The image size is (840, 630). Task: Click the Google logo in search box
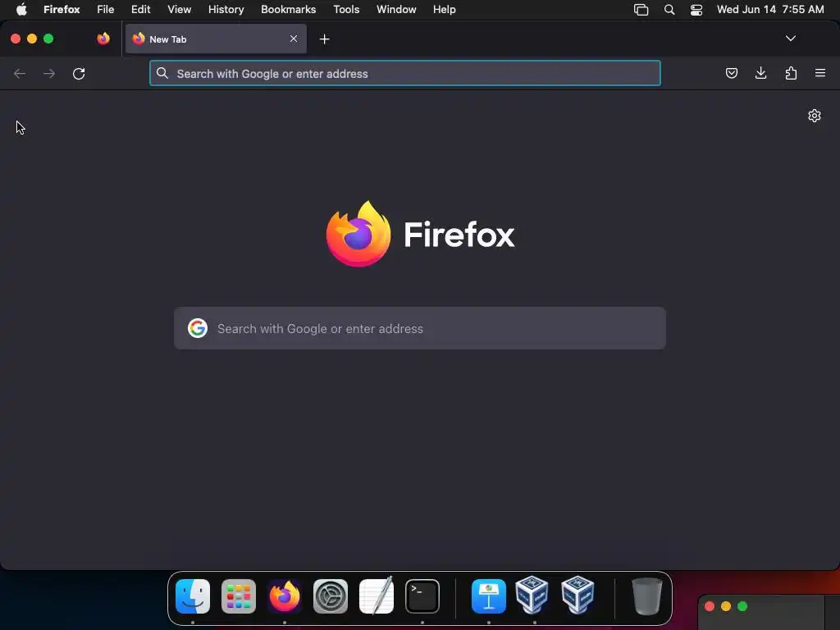(198, 328)
